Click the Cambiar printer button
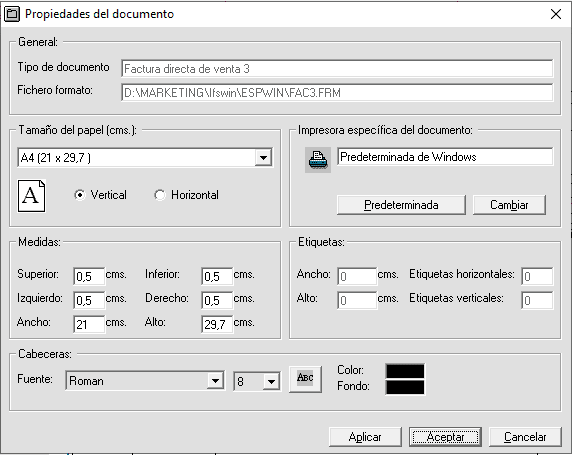The height and width of the screenshot is (455, 572). click(509, 205)
